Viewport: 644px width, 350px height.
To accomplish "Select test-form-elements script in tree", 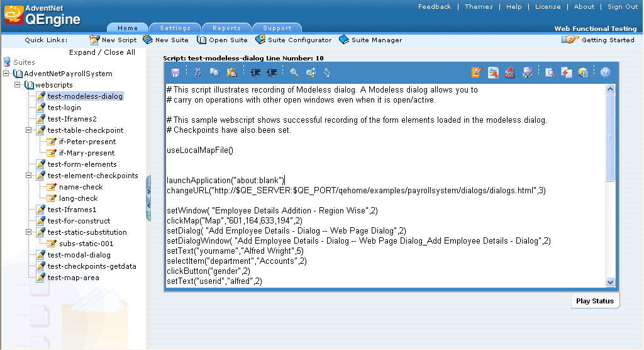I will [82, 164].
